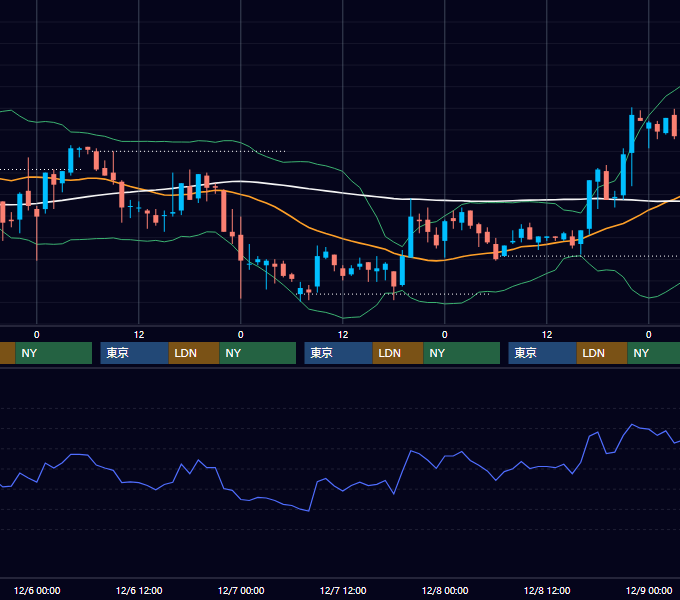Click the "12/7 00:00" date label

241,590
